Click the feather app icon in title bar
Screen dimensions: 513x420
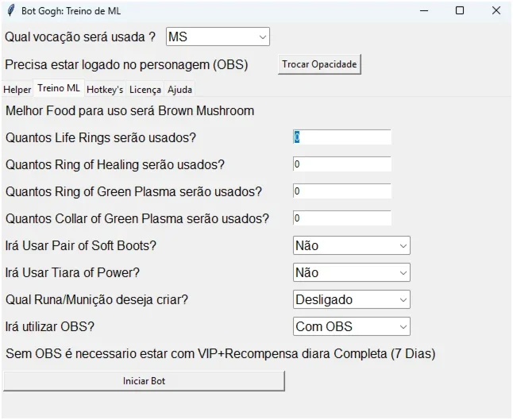[x=11, y=10]
